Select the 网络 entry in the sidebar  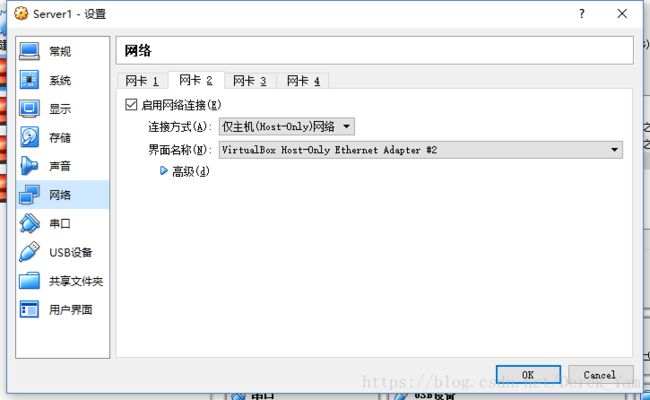pyautogui.click(x=63, y=194)
